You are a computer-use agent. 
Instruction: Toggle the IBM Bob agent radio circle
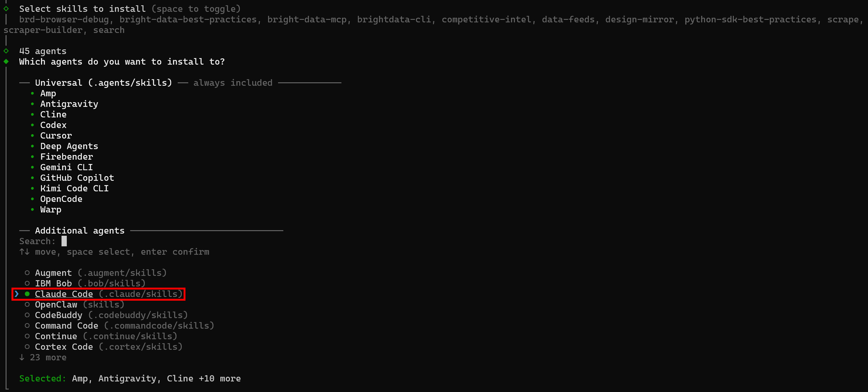pyautogui.click(x=27, y=283)
